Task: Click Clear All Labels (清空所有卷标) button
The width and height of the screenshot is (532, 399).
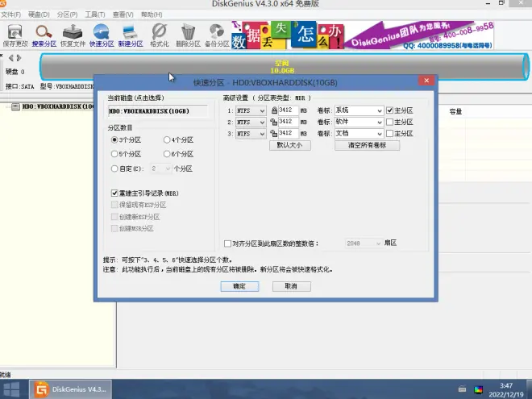Action: [367, 145]
